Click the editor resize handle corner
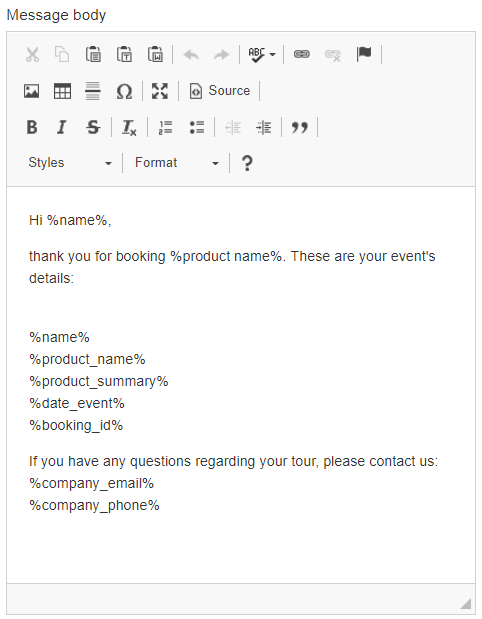Image resolution: width=482 pixels, height=619 pixels. point(467,604)
